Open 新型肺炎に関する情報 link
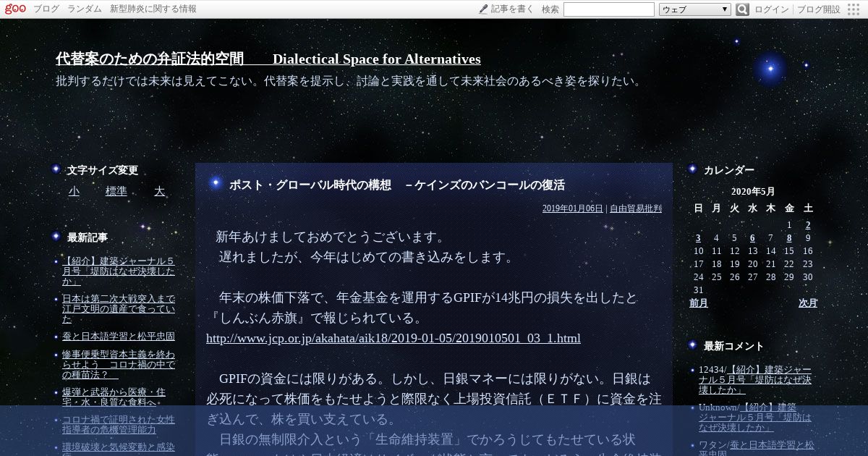The height and width of the screenshot is (456, 868). click(x=153, y=9)
